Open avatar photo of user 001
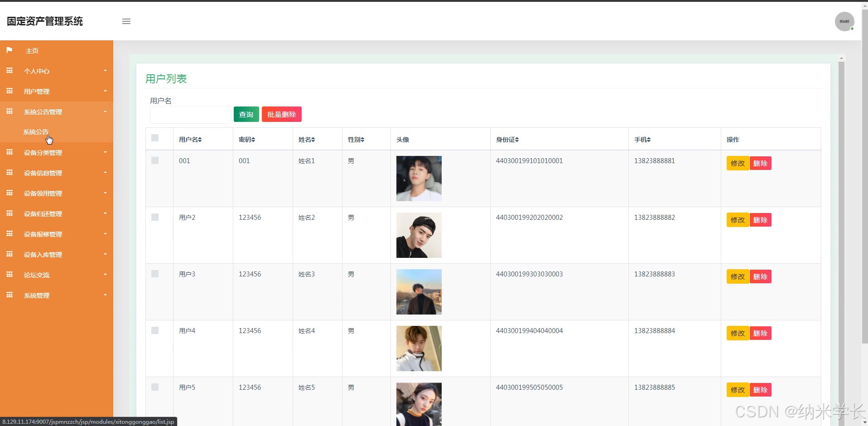Image resolution: width=868 pixels, height=426 pixels. click(419, 179)
